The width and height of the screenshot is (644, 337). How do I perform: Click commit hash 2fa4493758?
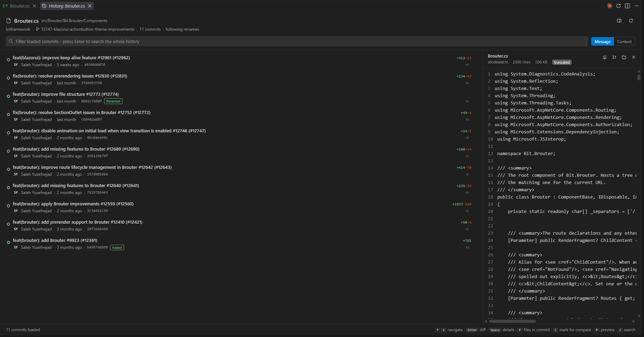click(x=91, y=83)
